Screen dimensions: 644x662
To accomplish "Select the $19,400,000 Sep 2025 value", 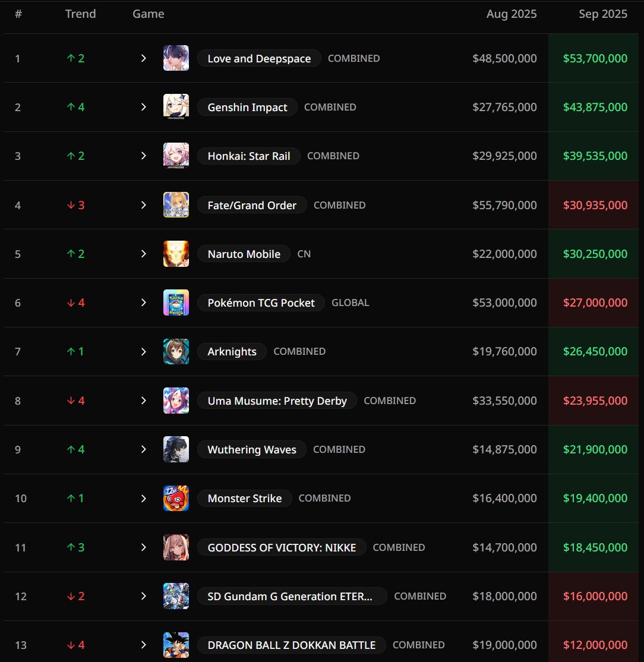I will (x=595, y=498).
